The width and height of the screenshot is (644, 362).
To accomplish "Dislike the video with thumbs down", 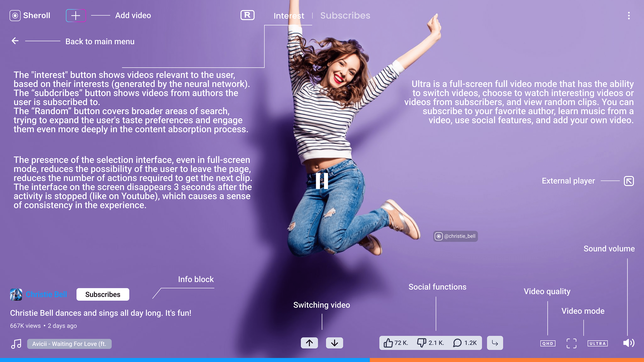I will click(x=422, y=343).
